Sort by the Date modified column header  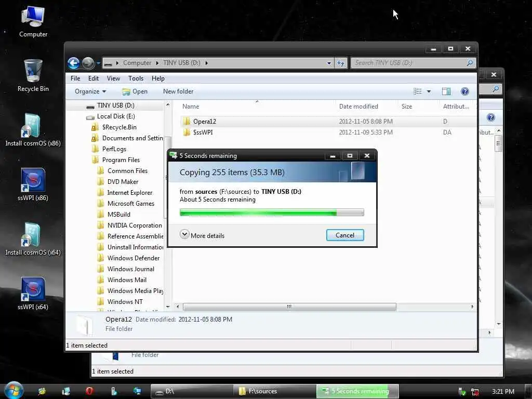358,106
